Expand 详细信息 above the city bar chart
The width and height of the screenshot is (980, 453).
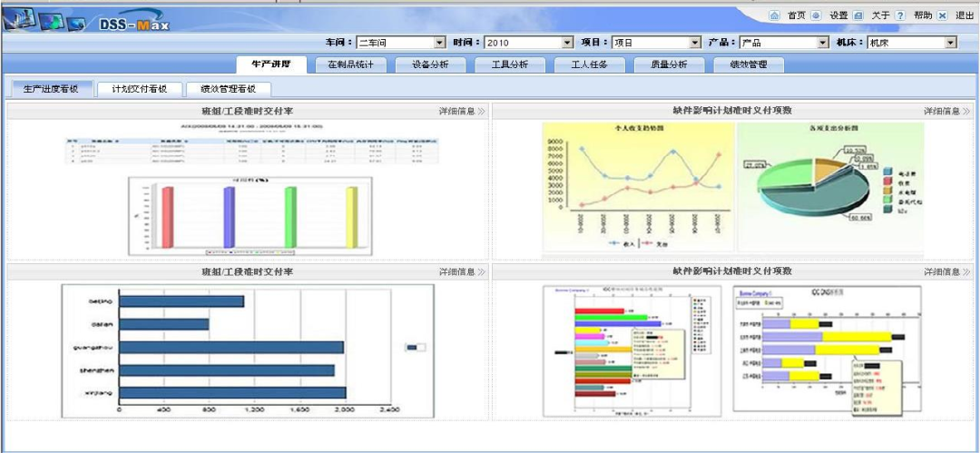[x=462, y=272]
